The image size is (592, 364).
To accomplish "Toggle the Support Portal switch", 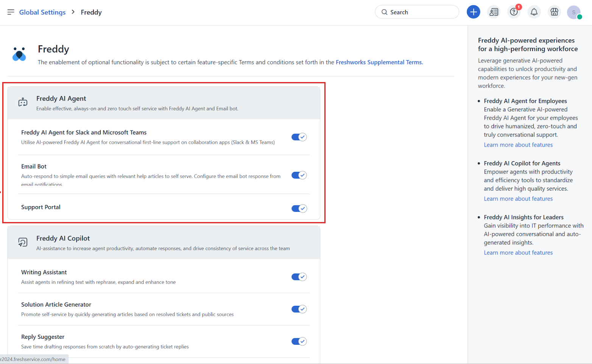I will tap(299, 208).
